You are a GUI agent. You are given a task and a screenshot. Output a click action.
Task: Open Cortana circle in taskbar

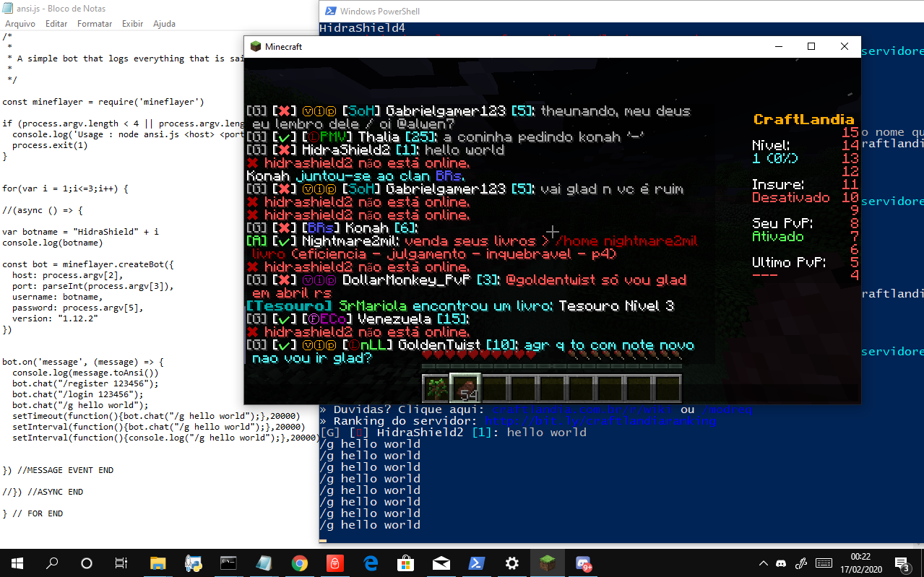[87, 563]
